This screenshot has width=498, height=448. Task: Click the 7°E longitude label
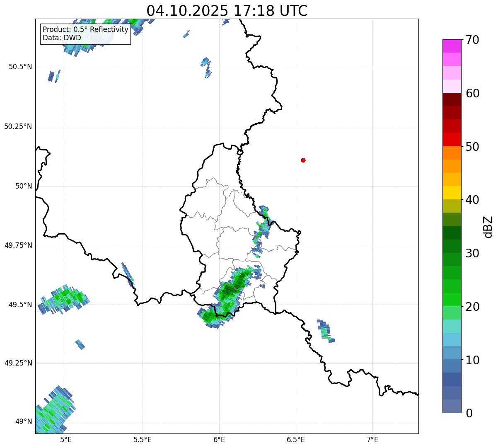point(372,439)
